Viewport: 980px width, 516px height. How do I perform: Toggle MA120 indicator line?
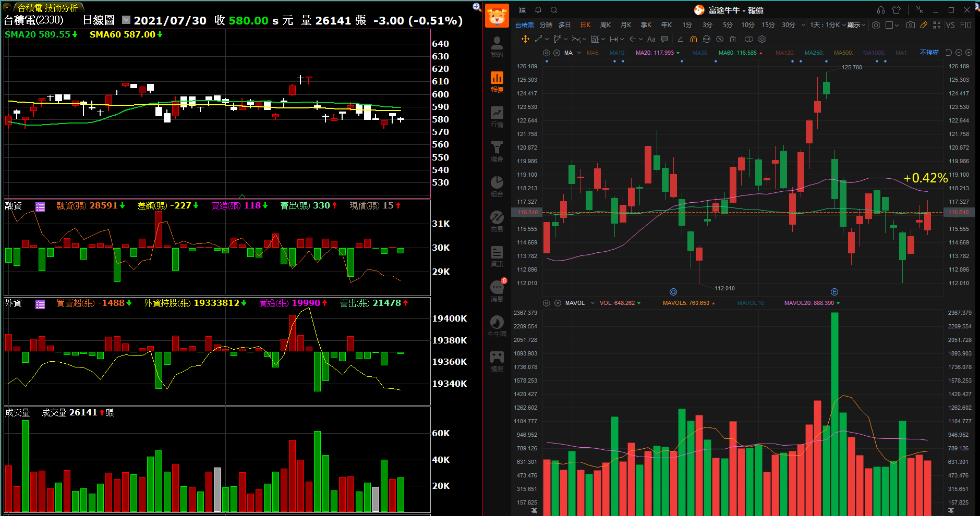[x=785, y=53]
